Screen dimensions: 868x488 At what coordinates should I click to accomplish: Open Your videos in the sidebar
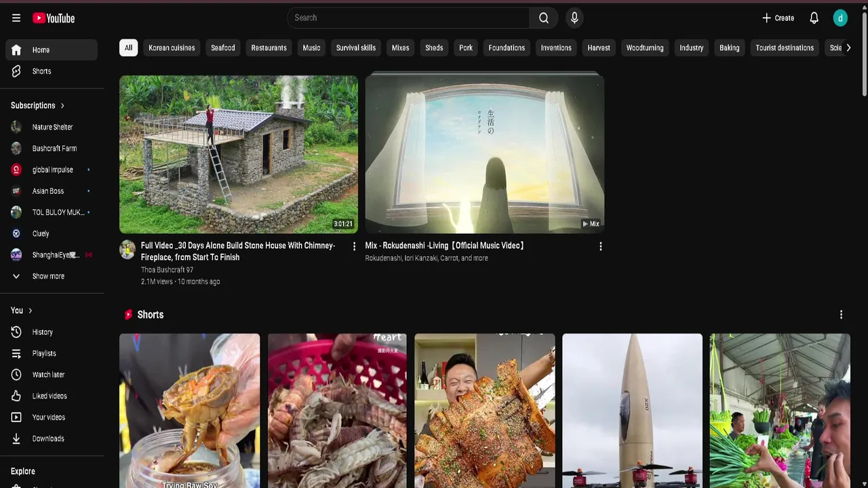(52, 418)
